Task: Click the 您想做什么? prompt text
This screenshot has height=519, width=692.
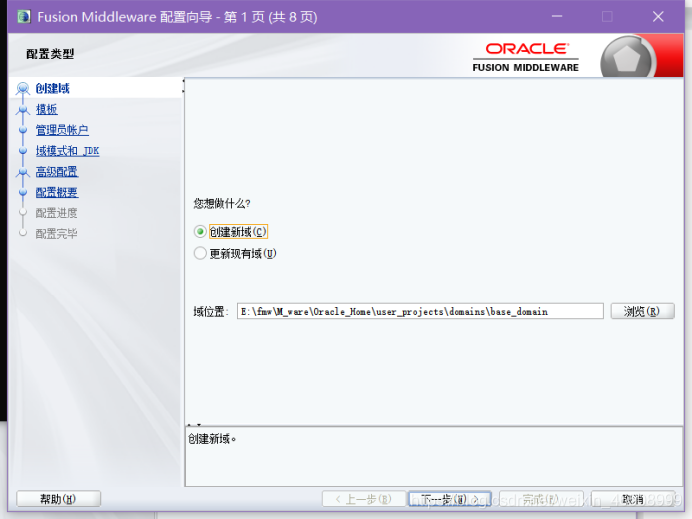Action: coord(222,203)
